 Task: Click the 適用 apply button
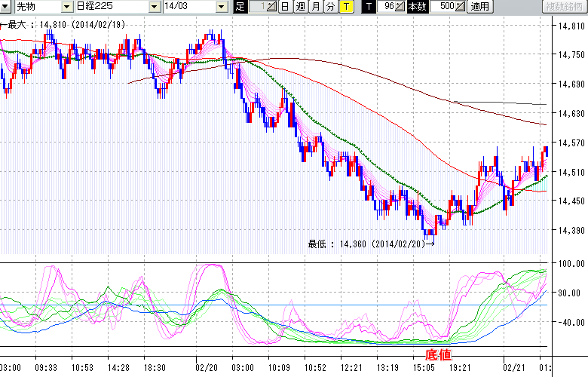[x=479, y=7]
